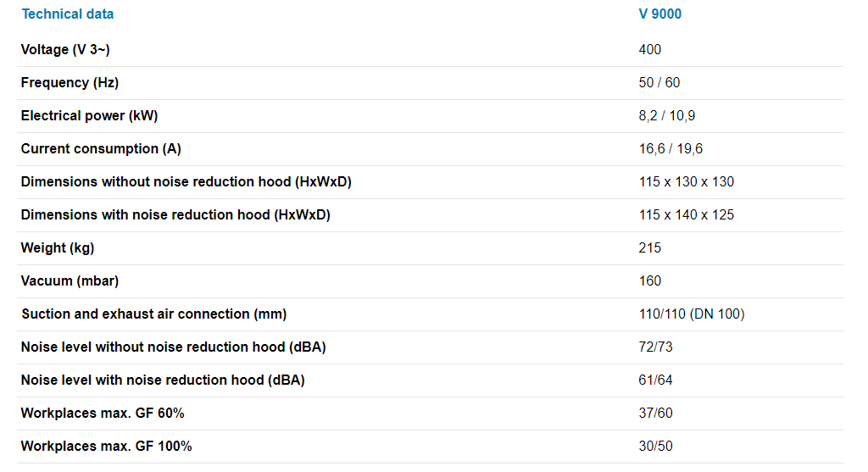This screenshot has height=472, width=868.
Task: Click the Dimensions without noise reduction hood label
Action: tap(186, 181)
